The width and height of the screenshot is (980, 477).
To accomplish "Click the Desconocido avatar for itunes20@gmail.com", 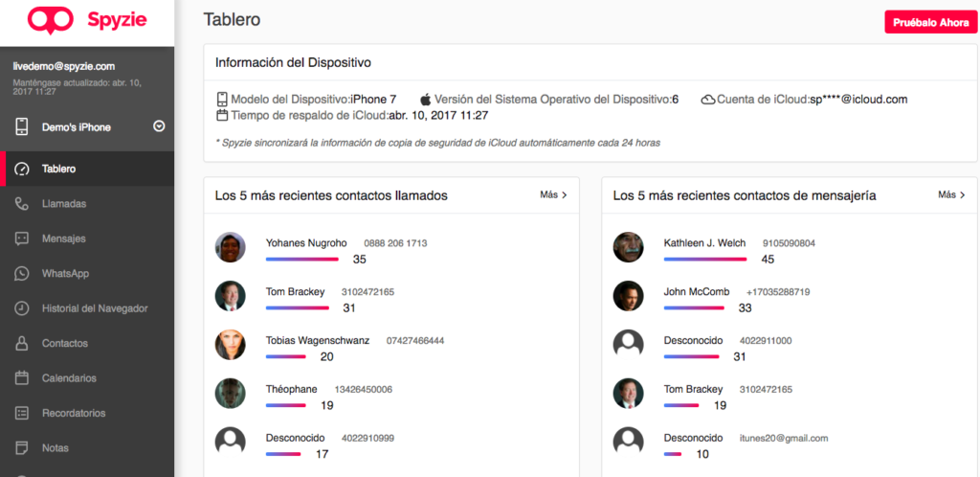I will (x=628, y=442).
